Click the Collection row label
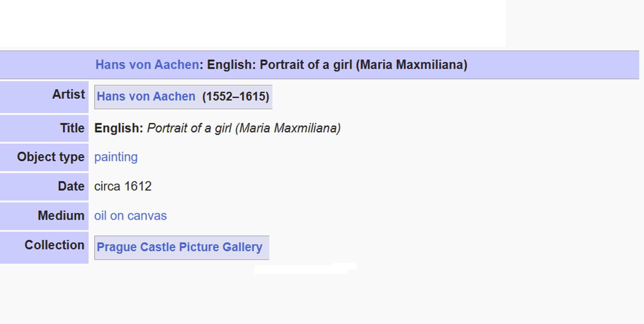 [54, 245]
